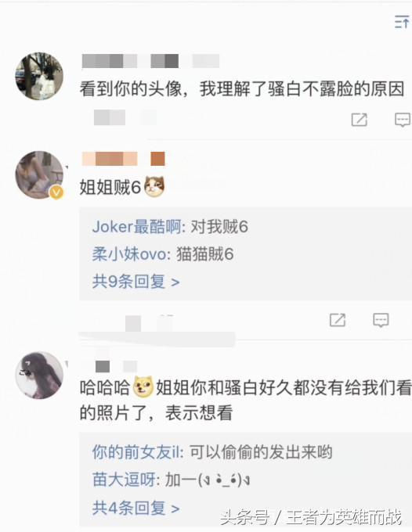The image size is (412, 532).
Task: Tap the repost icon under the first comment
Action: (359, 120)
